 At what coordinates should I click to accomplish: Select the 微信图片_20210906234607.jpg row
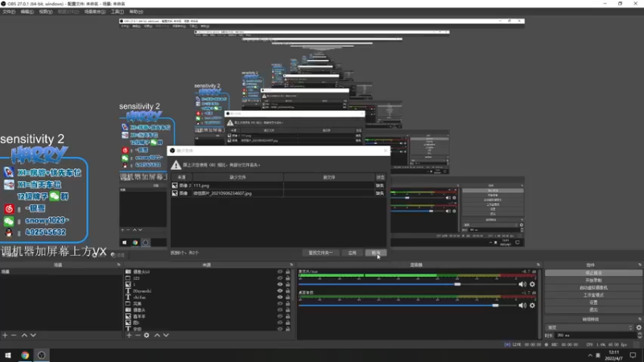point(278,193)
